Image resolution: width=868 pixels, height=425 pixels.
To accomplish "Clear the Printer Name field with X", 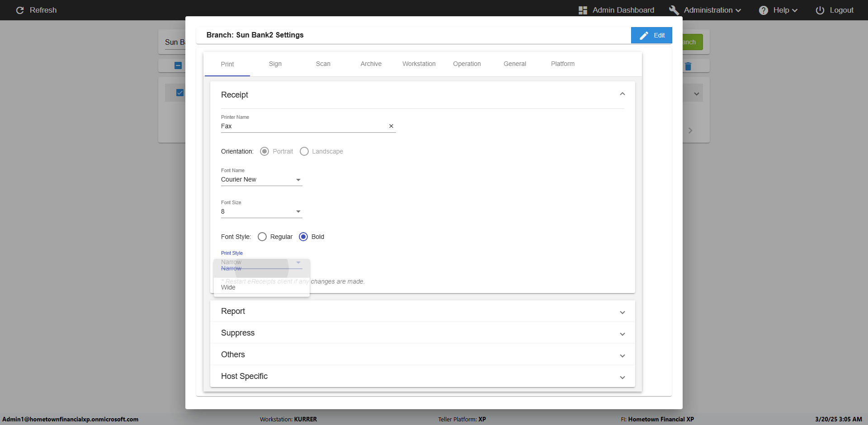I will coord(391,126).
